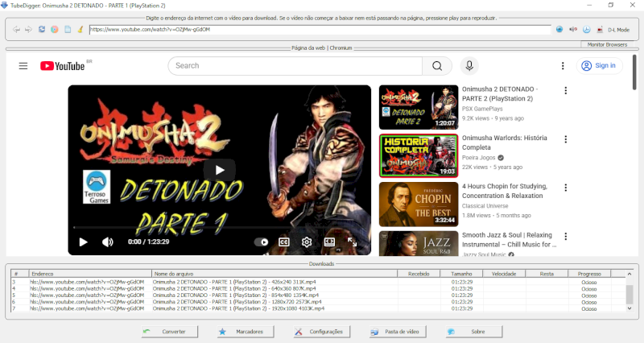The image size is (644, 343).
Task: Start voice search with microphone icon
Action: 469,66
